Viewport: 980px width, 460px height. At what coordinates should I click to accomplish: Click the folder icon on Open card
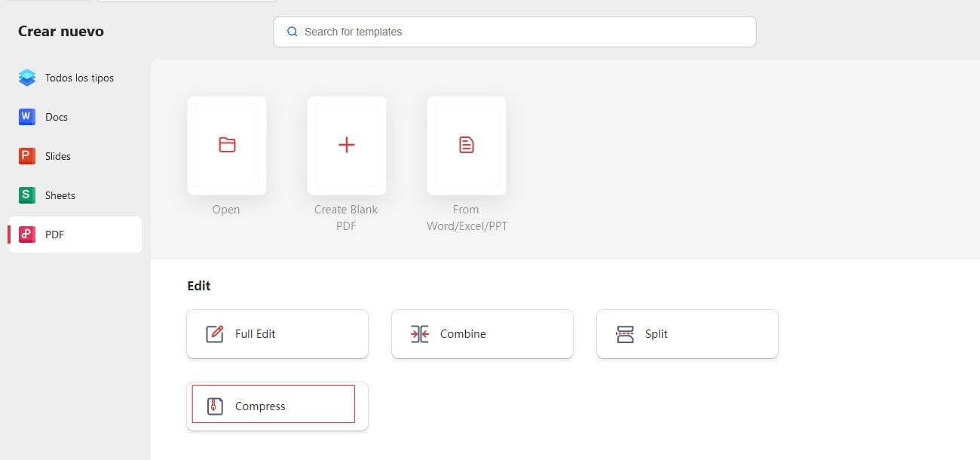tap(227, 145)
